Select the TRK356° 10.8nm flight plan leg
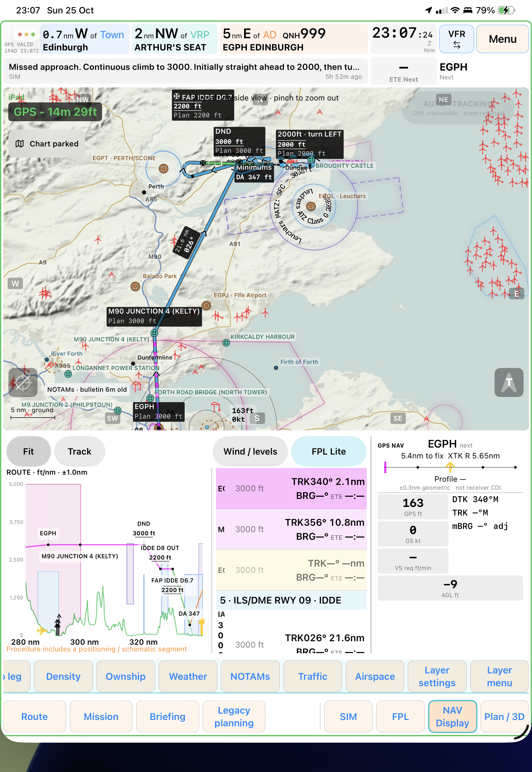 pos(291,529)
